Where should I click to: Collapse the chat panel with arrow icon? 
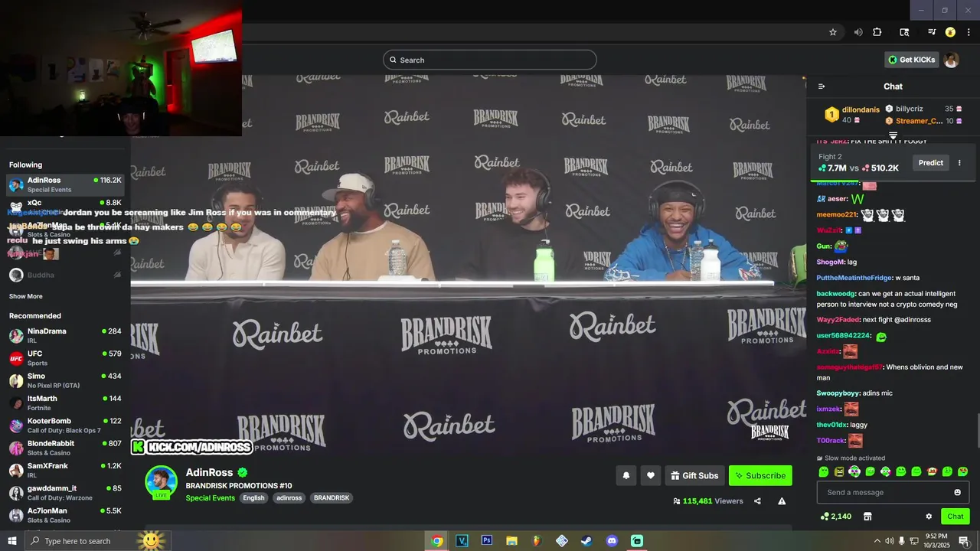point(822,86)
